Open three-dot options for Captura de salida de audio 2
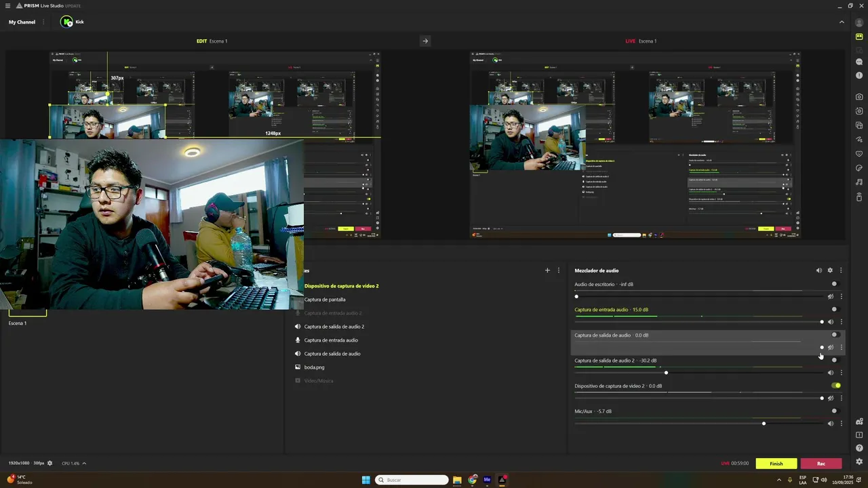868x488 pixels. (842, 373)
